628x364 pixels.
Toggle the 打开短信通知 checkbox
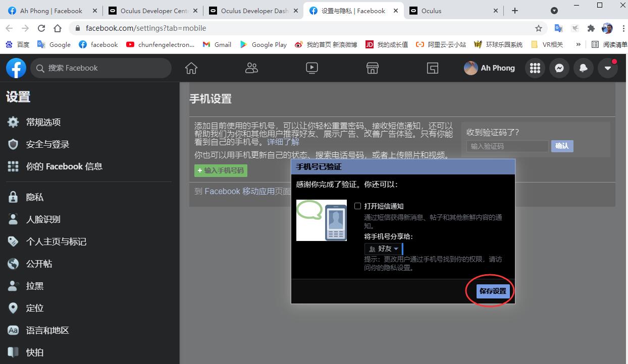[357, 206]
